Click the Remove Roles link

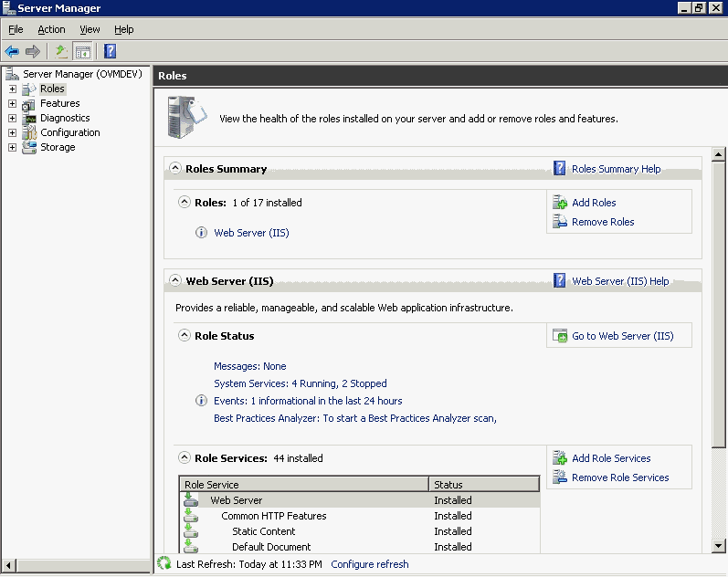603,222
